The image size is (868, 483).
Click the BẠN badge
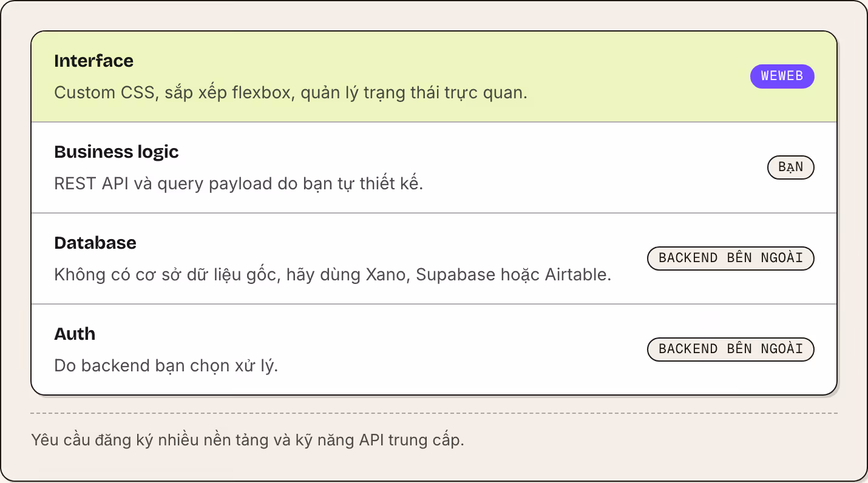click(790, 167)
